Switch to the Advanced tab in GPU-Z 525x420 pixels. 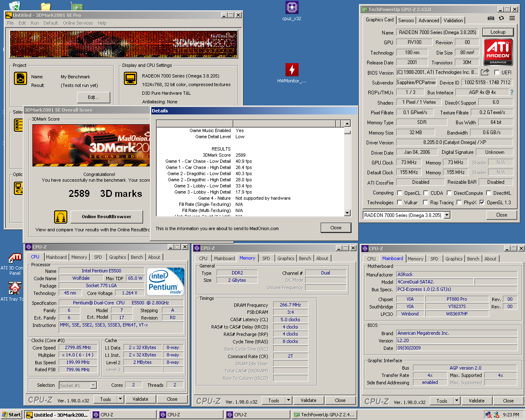pyautogui.click(x=429, y=21)
